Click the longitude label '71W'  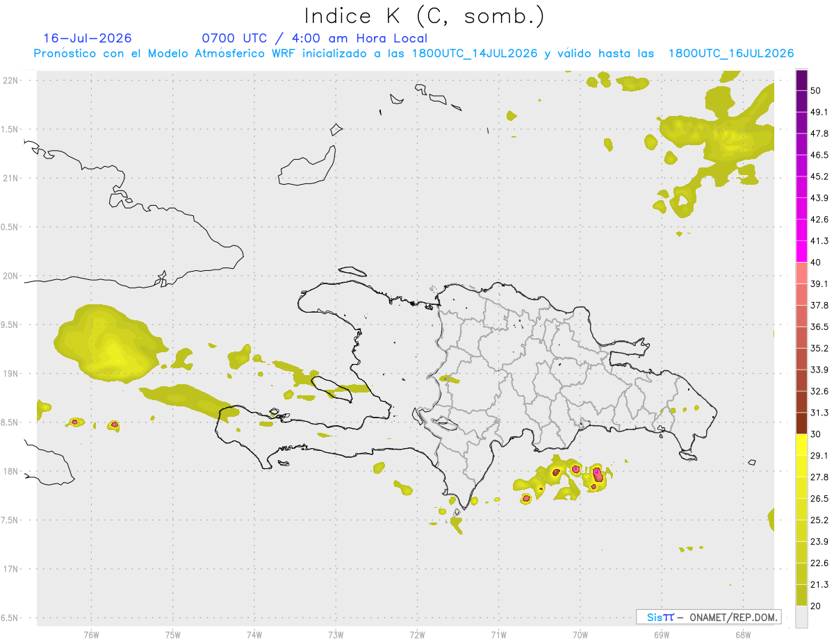click(498, 635)
